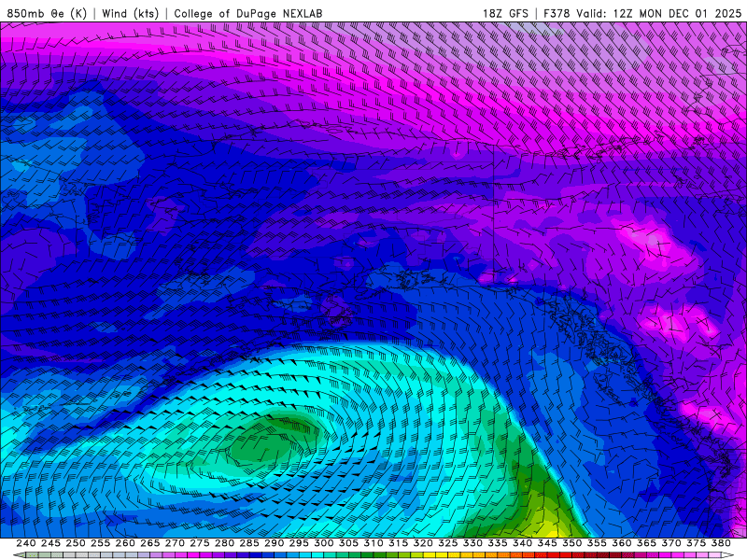Image resolution: width=747 pixels, height=560 pixels.
Task: Click the 340 value on the color scale
Action: coord(522,543)
